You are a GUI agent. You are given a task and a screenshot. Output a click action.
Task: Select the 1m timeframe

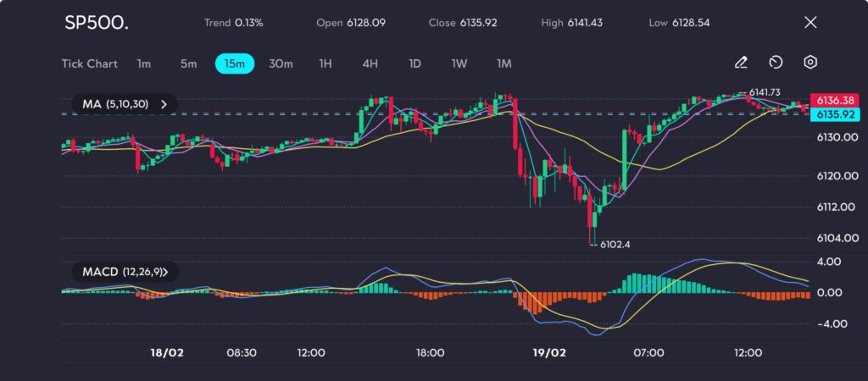tap(144, 63)
